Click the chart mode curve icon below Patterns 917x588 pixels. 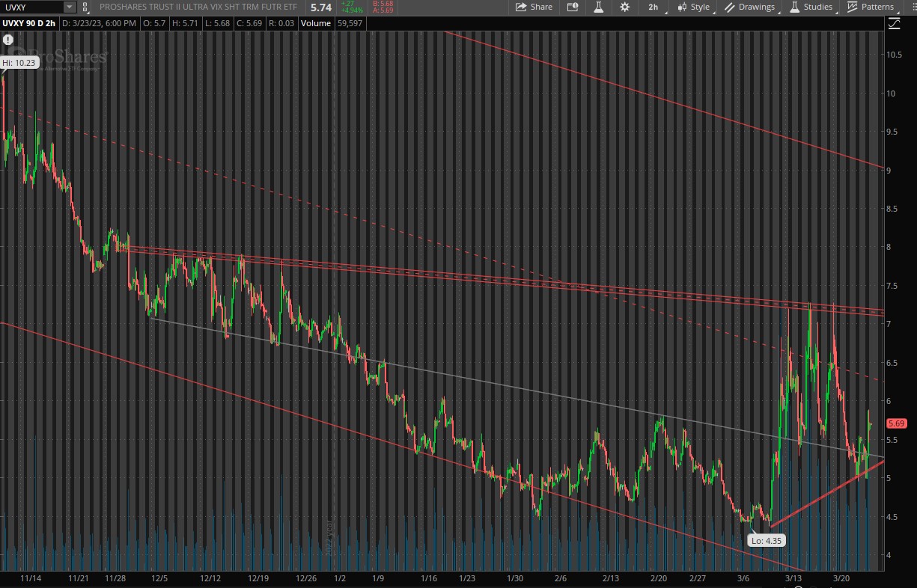click(894, 23)
